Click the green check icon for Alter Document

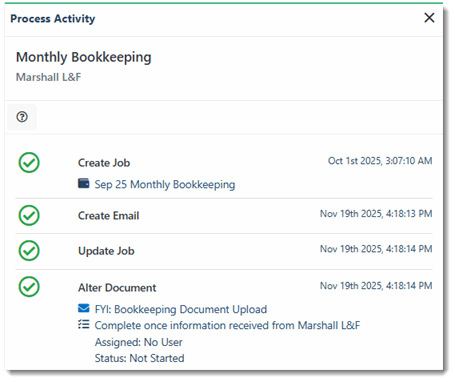point(29,287)
